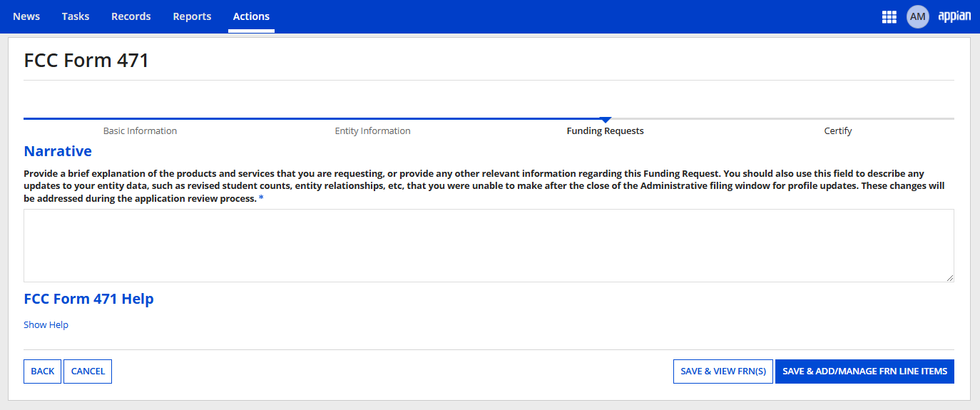
Task: Click Save & View FRN(s)
Action: coord(723,371)
